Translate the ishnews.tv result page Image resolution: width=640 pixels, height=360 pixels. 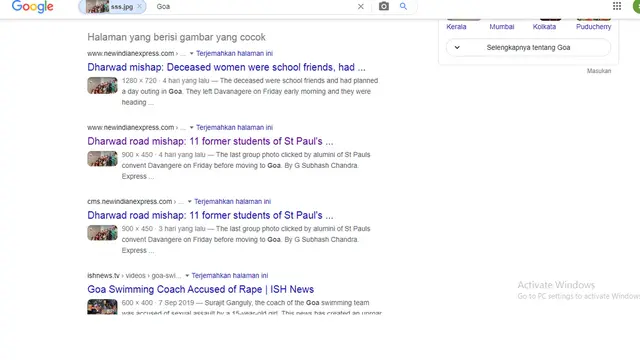pyautogui.click(x=230, y=276)
